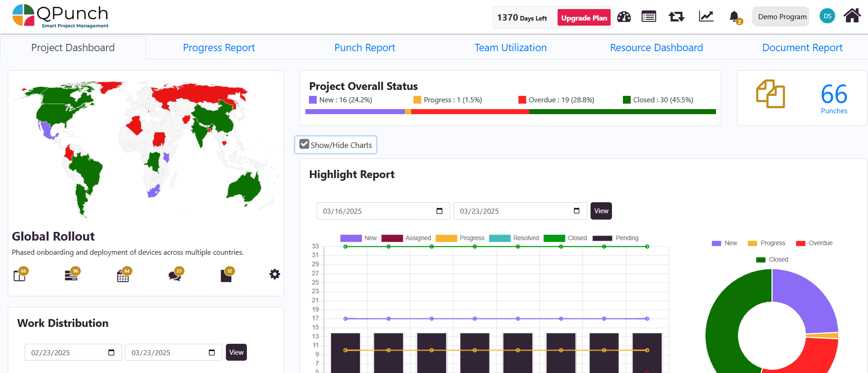The image size is (868, 373).
Task: Switch to Team Utilization tab
Action: click(x=511, y=47)
